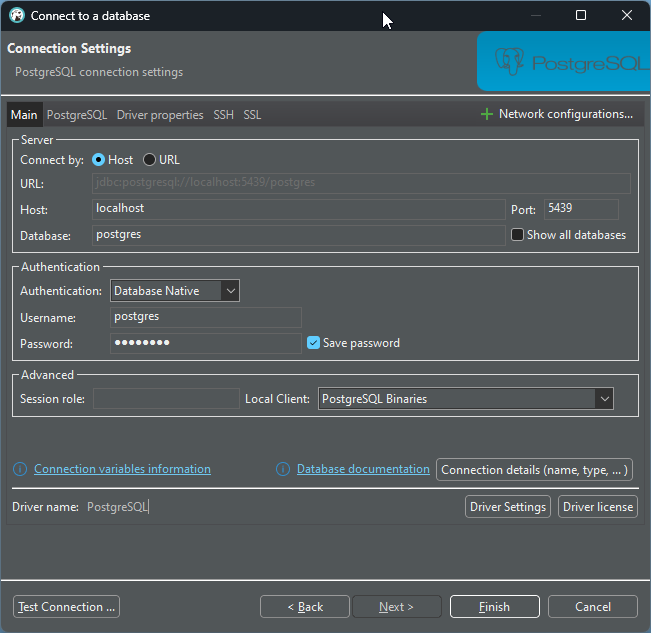Switch to the Main tab
The image size is (651, 633).
(24, 115)
